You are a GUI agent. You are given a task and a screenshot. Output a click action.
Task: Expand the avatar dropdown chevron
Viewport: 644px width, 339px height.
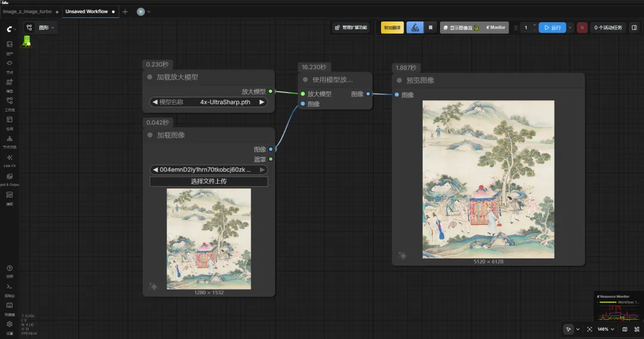pyautogui.click(x=148, y=11)
